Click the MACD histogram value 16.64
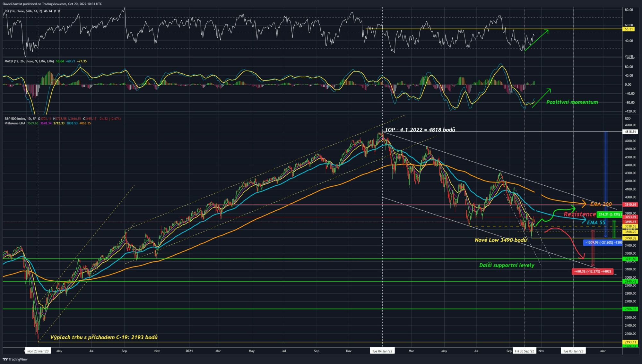 60,61
